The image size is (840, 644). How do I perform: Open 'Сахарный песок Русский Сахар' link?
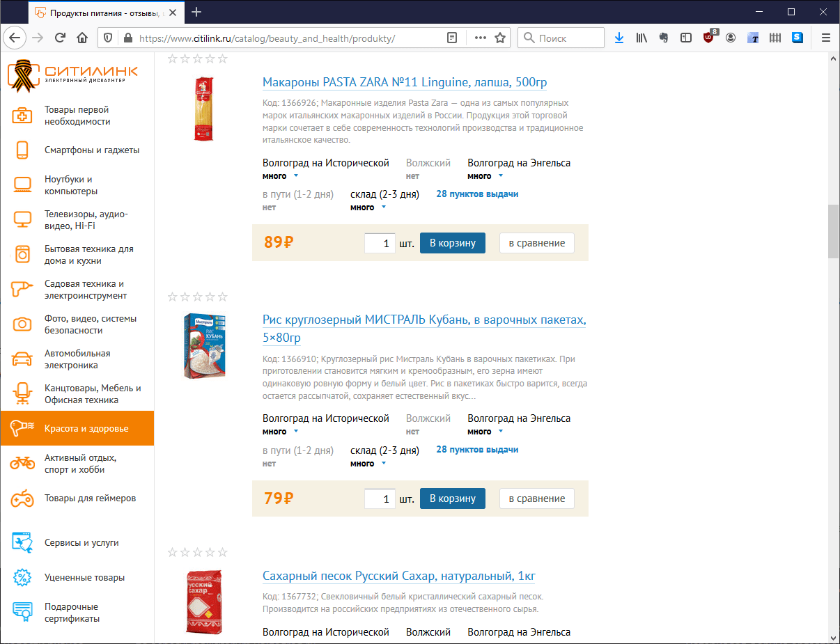399,576
